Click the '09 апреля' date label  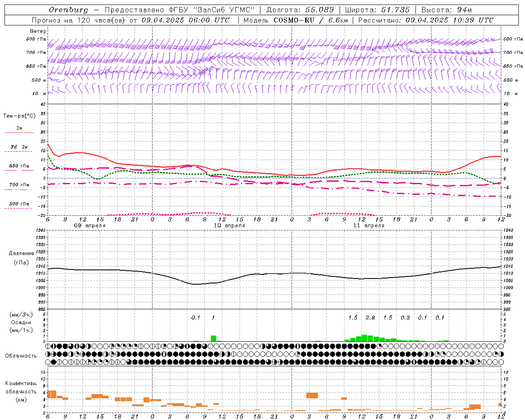tap(90, 226)
